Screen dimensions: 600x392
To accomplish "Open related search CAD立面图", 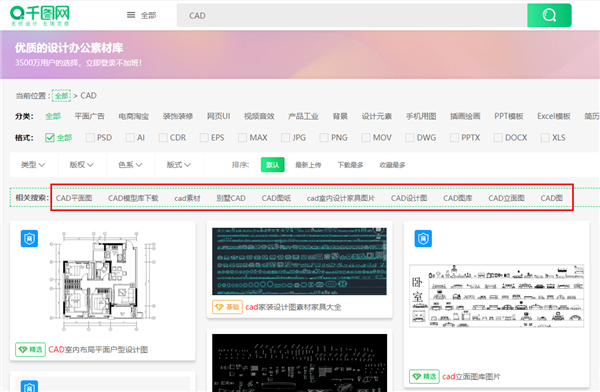I will pyautogui.click(x=506, y=198).
